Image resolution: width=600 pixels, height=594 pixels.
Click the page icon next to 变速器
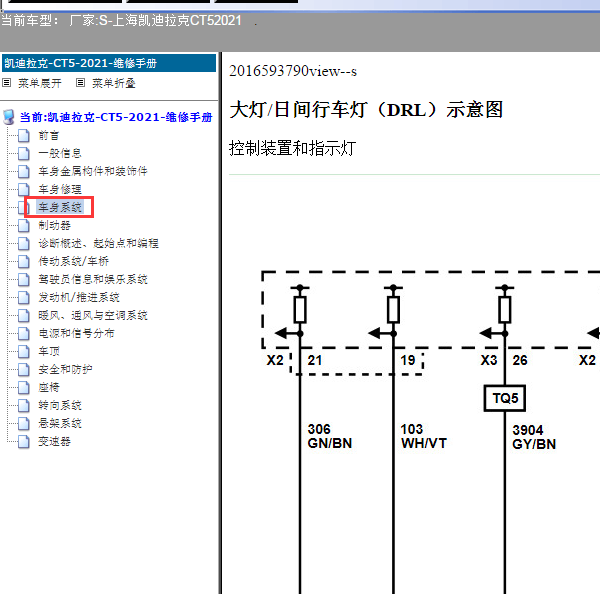24,441
